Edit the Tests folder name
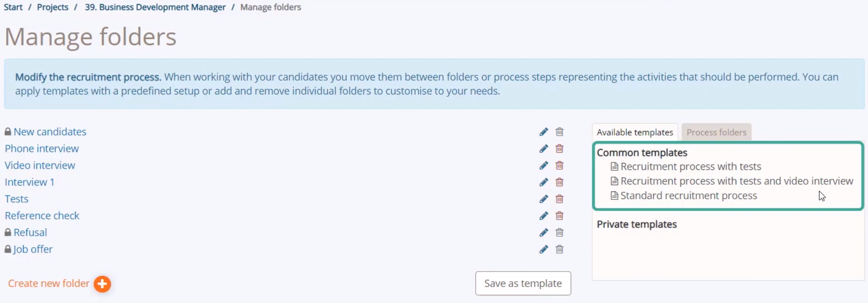 coord(543,199)
